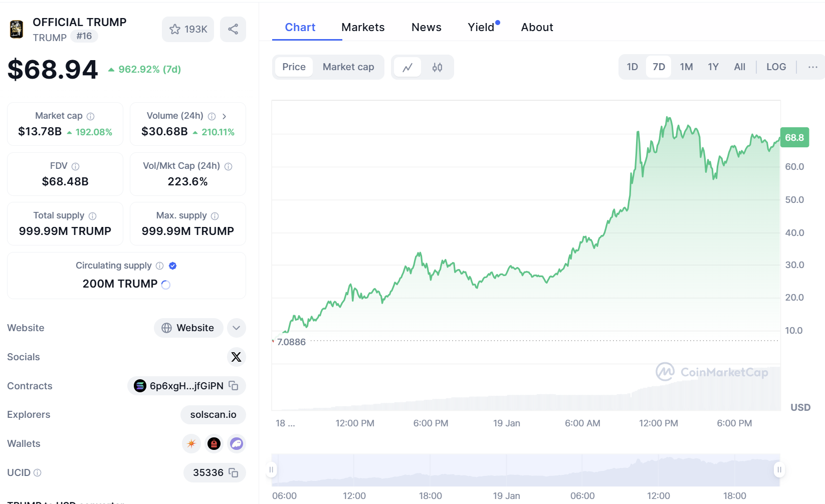Select the All time range

740,67
